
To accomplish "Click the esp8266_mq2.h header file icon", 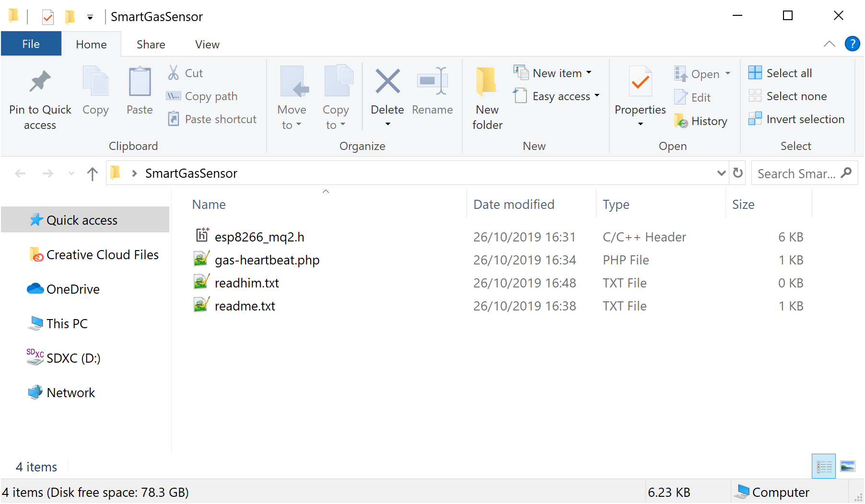I will tap(202, 235).
